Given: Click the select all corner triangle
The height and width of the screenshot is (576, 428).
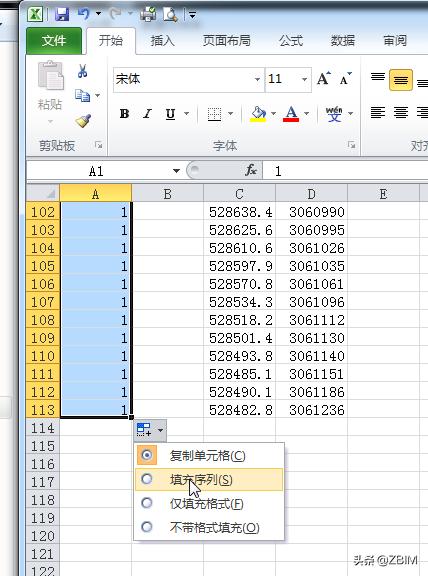Looking at the screenshot, I should click(43, 193).
